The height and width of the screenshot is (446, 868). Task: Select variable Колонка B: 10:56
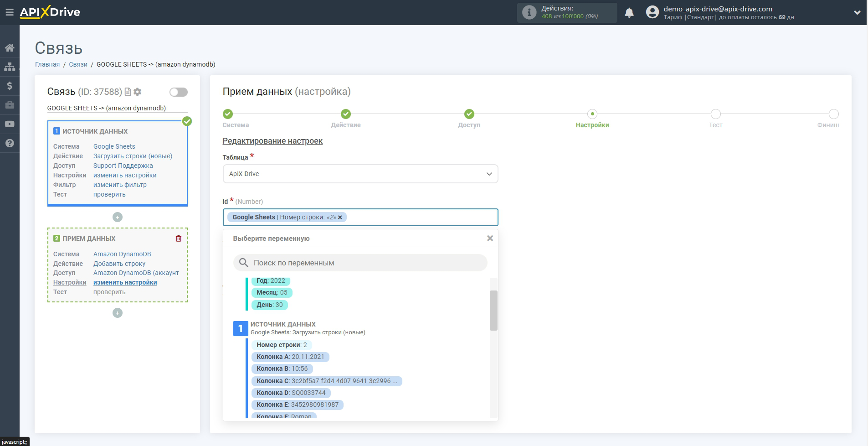click(x=282, y=368)
